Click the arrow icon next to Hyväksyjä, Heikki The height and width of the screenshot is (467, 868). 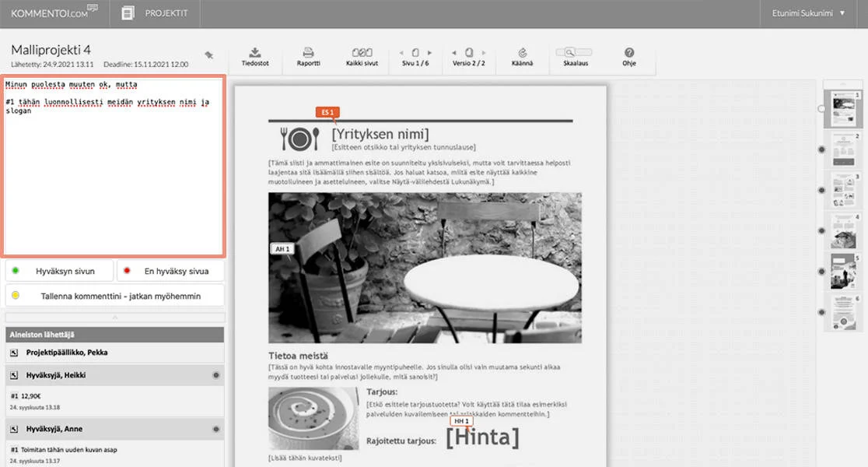click(x=14, y=375)
